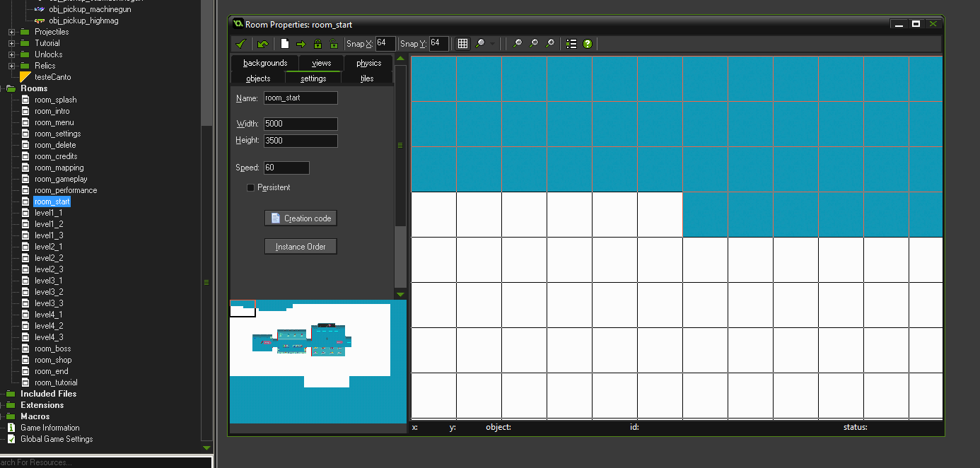Select room_menu in resource tree

coord(54,122)
